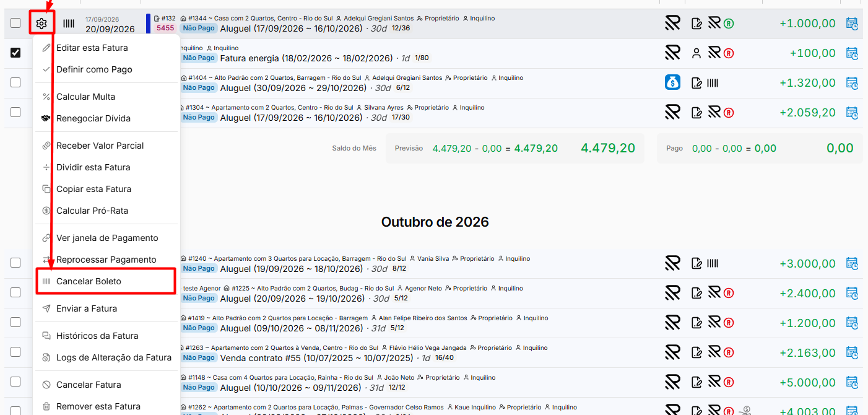Select the checkbox for invoice #1344 dated 20/09/2026
The image size is (868, 415).
(x=15, y=24)
